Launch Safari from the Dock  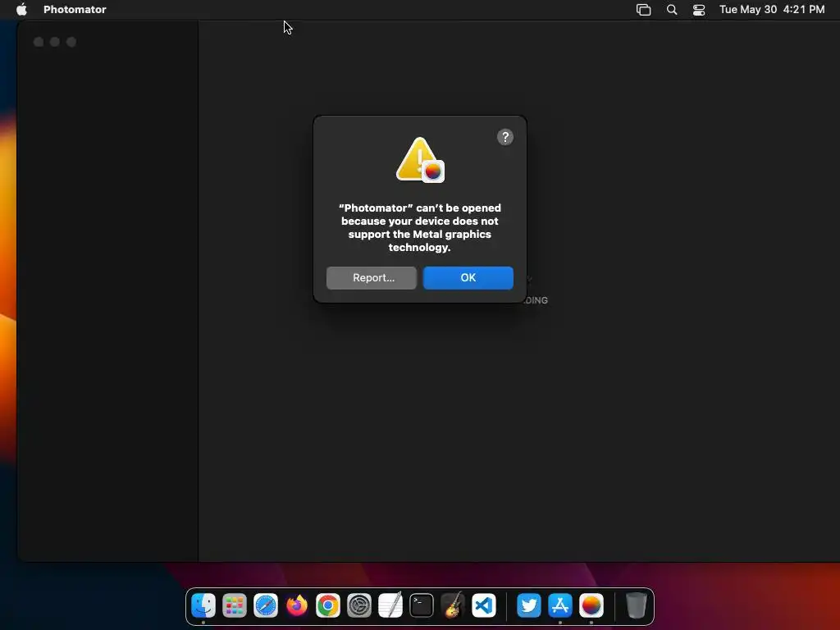coord(266,606)
